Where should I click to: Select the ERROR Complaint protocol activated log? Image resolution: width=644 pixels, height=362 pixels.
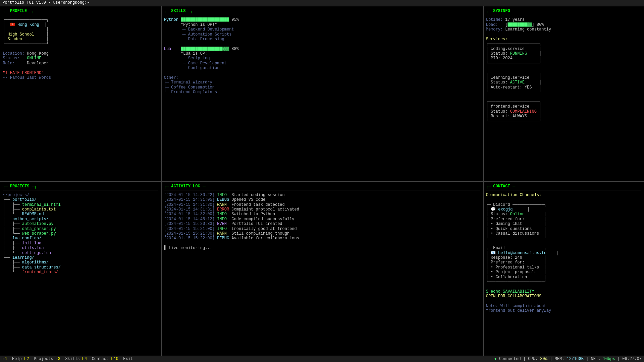[231, 209]
